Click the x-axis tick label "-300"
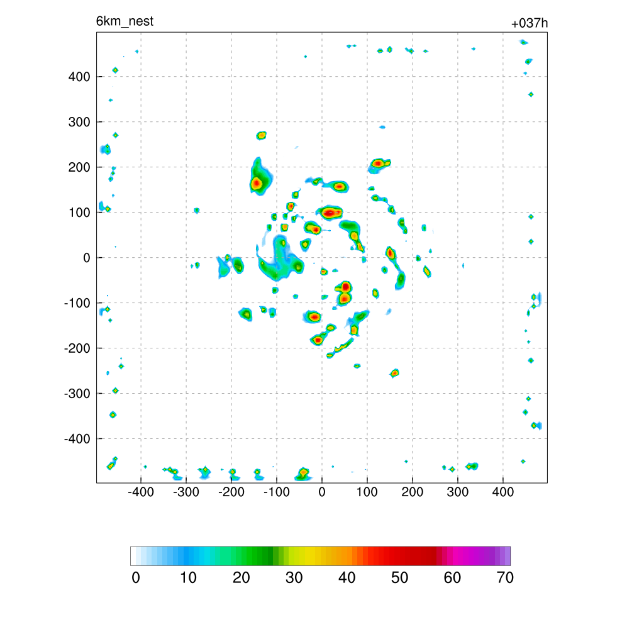Image resolution: width=644 pixels, height=644 pixels. 186,492
